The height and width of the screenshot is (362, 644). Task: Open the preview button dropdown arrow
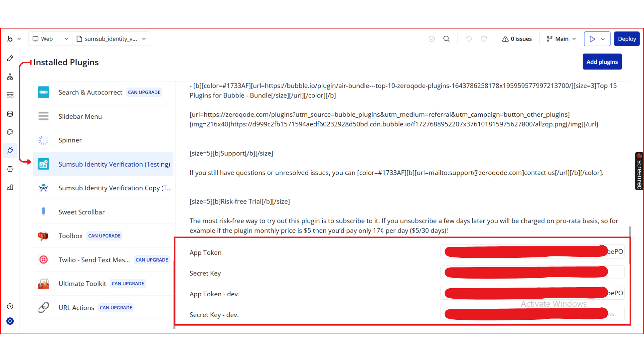click(603, 39)
